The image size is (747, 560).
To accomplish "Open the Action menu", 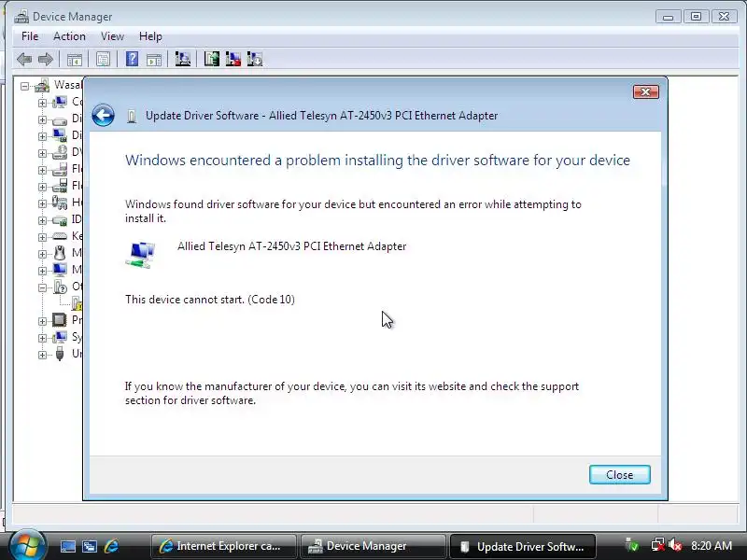I will coord(69,36).
